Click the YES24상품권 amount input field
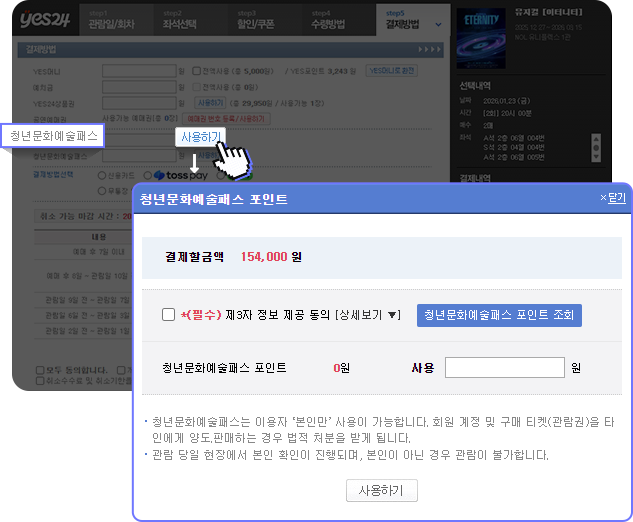Image resolution: width=633 pixels, height=522 pixels. click(139, 103)
